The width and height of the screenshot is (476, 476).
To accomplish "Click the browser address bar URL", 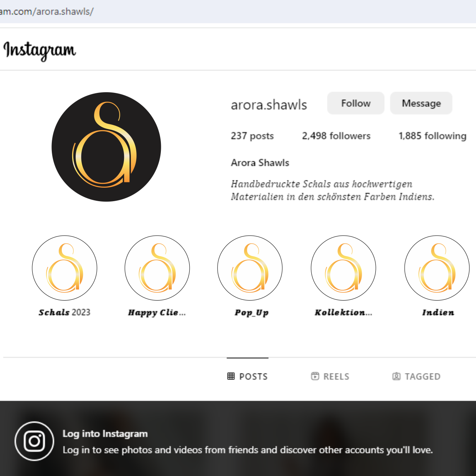I will tap(46, 12).
